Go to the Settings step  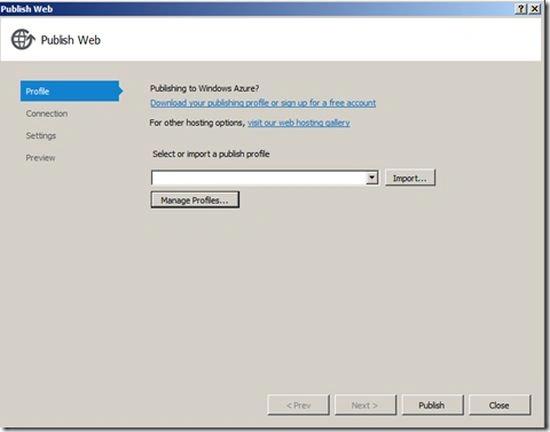[x=41, y=136]
